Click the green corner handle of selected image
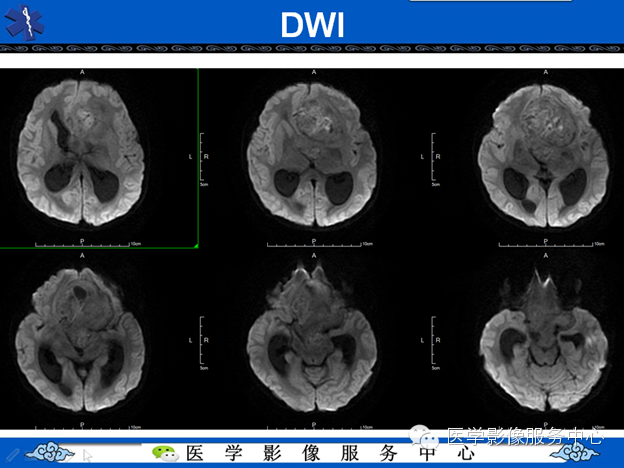 click(196, 246)
